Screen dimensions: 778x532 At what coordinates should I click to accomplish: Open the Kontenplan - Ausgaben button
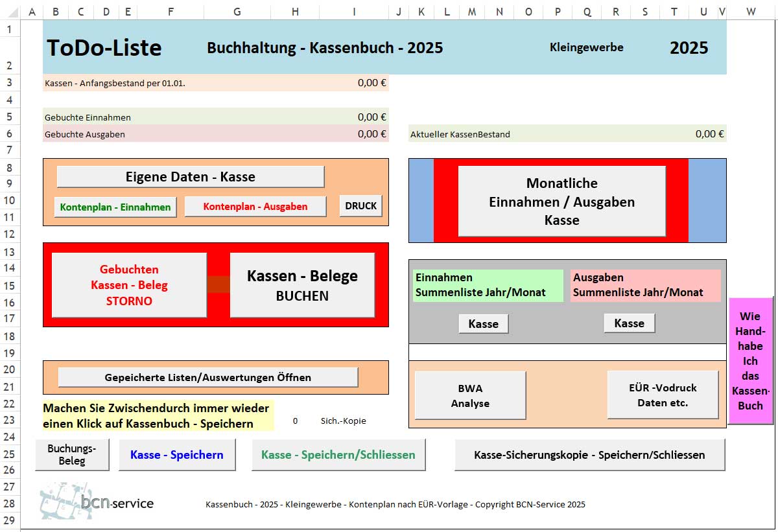point(255,207)
